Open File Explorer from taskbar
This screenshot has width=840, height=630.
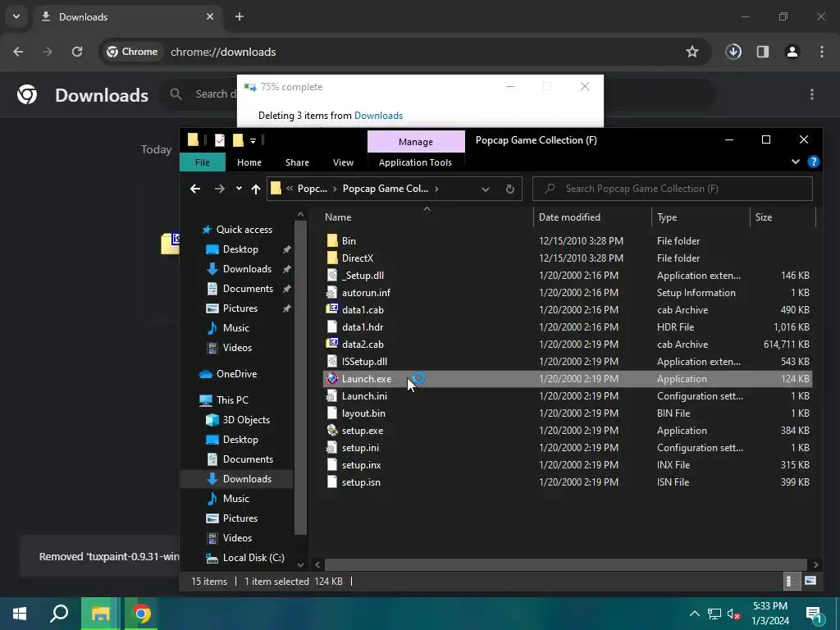click(x=100, y=614)
